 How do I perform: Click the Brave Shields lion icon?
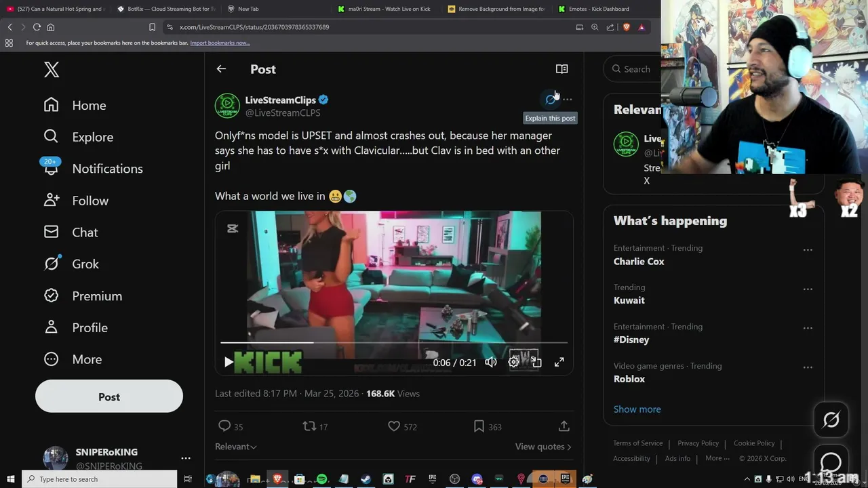point(626,27)
